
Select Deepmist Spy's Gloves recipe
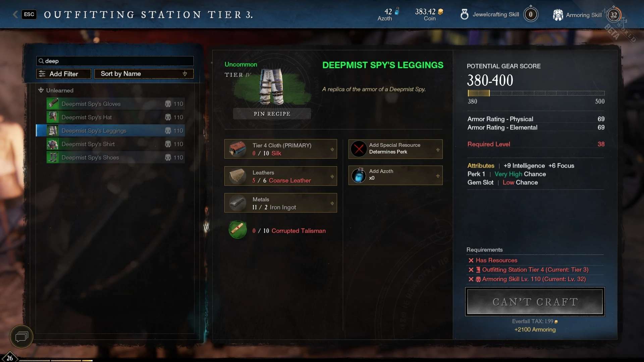[115, 104]
